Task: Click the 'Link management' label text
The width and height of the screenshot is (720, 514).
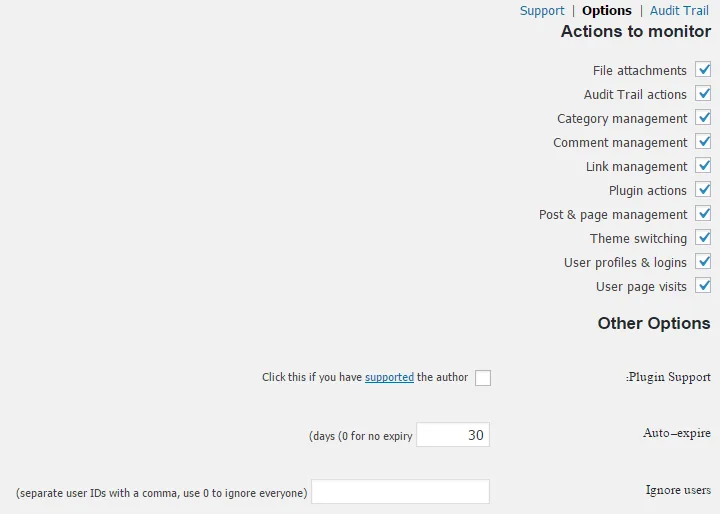Action: pyautogui.click(x=637, y=166)
